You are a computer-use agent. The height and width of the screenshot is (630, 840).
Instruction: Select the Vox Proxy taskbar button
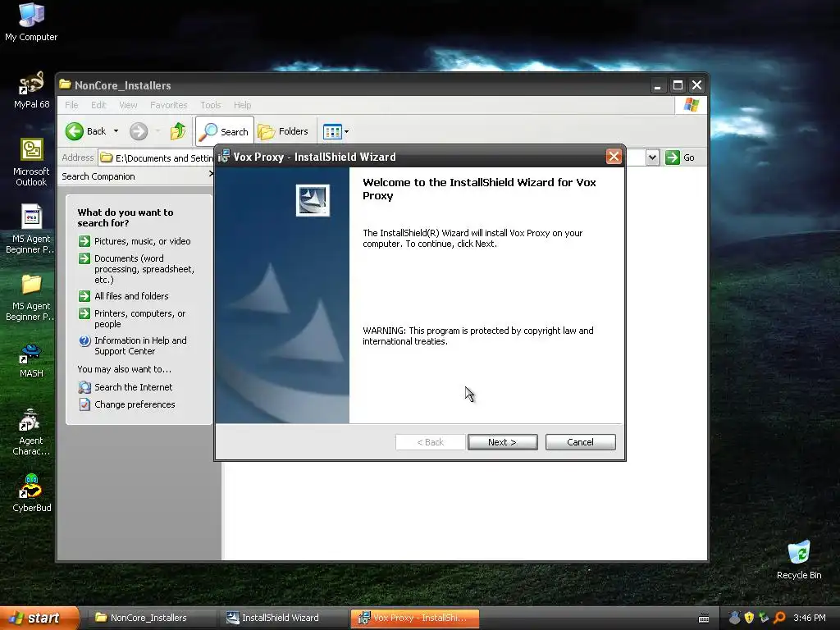pyautogui.click(x=414, y=618)
